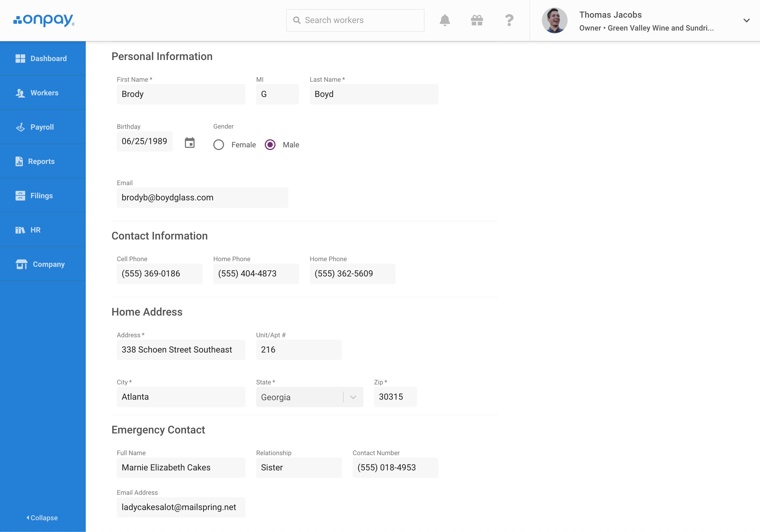This screenshot has width=760, height=532.
Task: Edit the Cell Phone field
Action: pyautogui.click(x=159, y=274)
